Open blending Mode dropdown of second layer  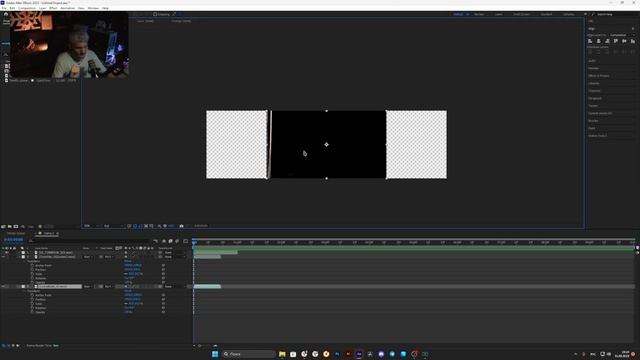pyautogui.click(x=87, y=257)
